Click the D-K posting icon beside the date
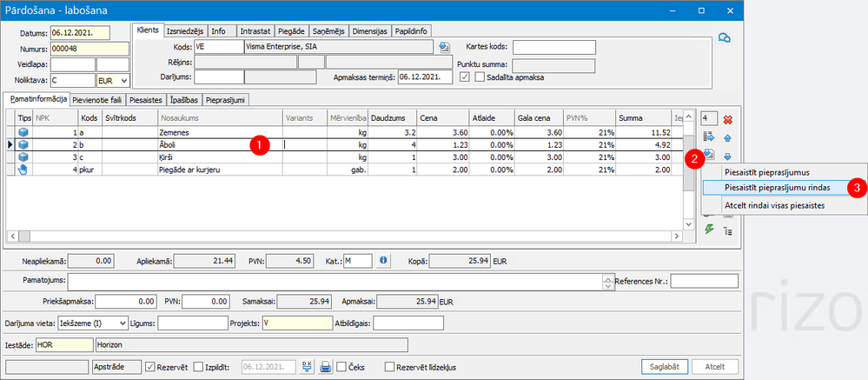Screen dimensions: 868x380 (308, 367)
